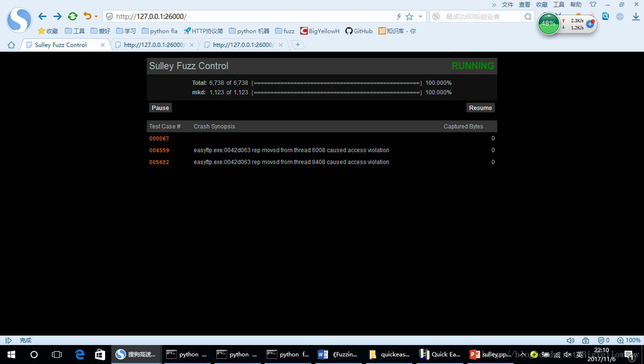
Task: Open test case 000067 link
Action: pyautogui.click(x=159, y=138)
